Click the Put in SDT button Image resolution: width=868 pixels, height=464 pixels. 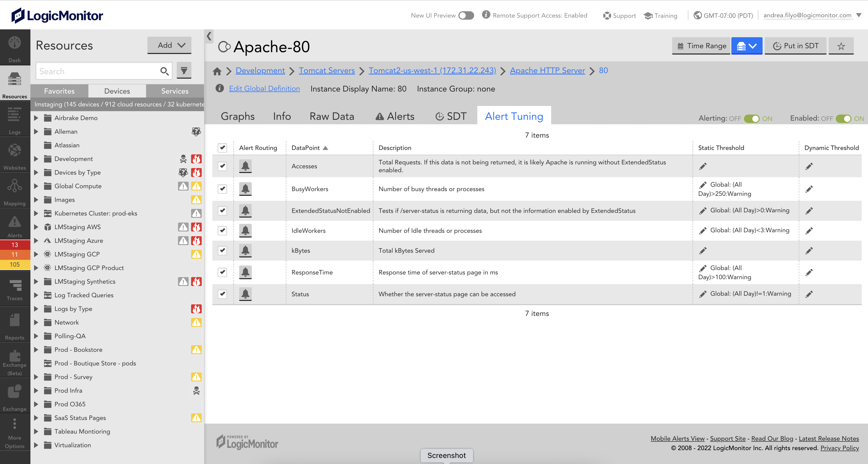tap(795, 46)
